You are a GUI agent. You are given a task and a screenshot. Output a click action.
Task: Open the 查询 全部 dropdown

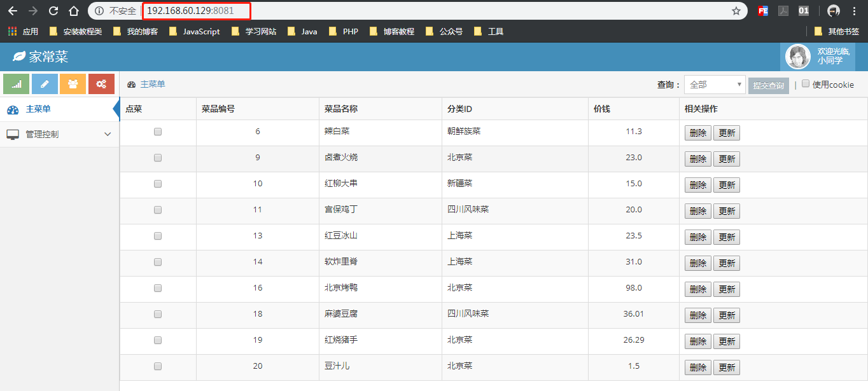715,85
